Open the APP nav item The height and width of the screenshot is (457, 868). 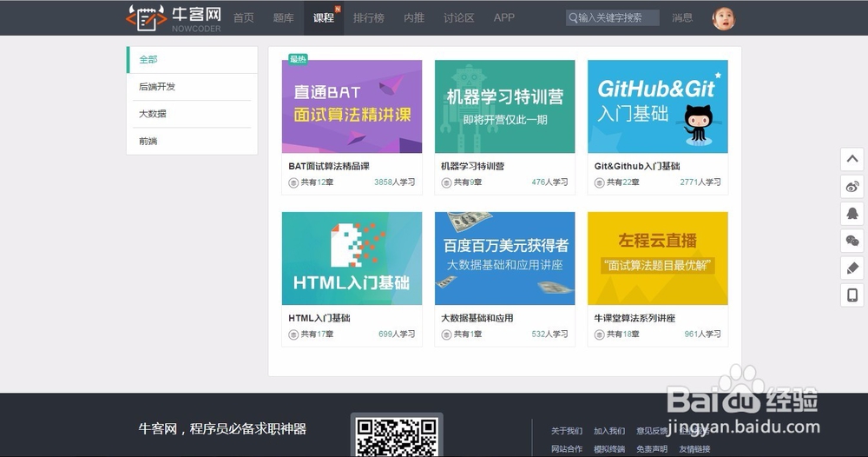click(x=504, y=17)
